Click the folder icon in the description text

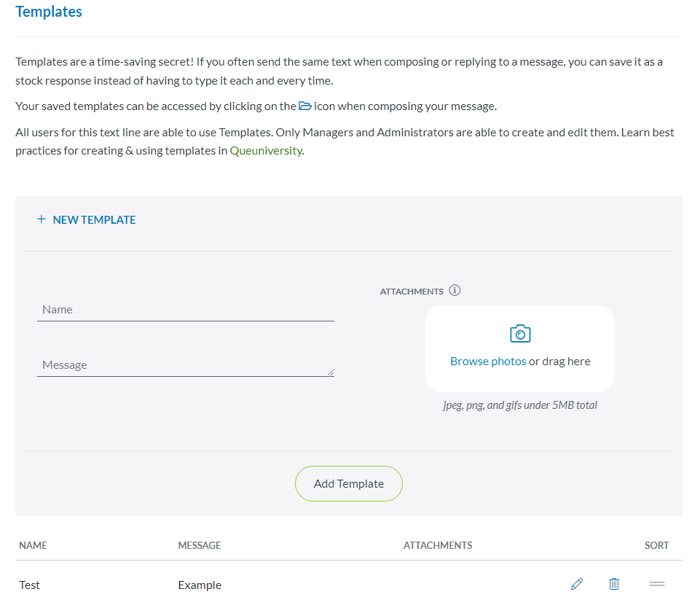pyautogui.click(x=305, y=106)
